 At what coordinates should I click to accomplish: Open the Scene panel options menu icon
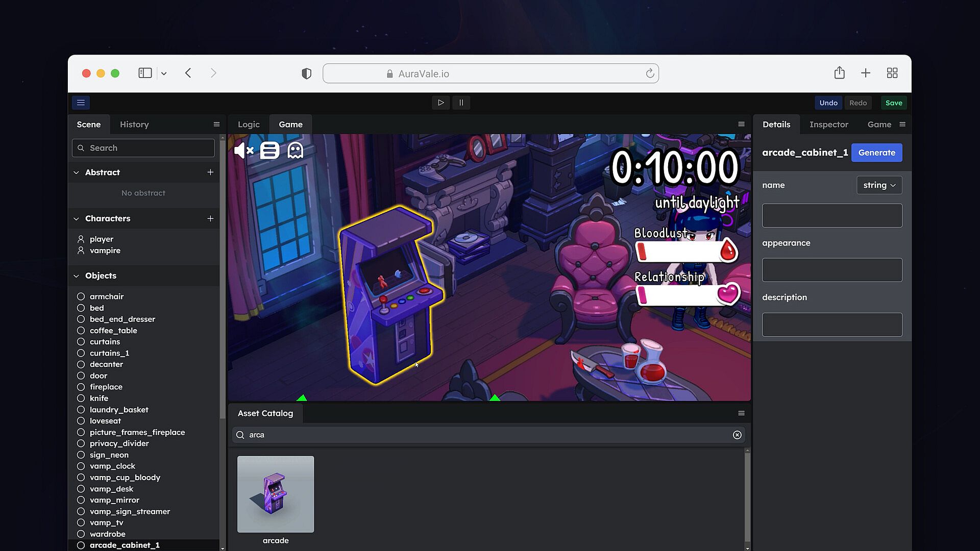point(216,124)
